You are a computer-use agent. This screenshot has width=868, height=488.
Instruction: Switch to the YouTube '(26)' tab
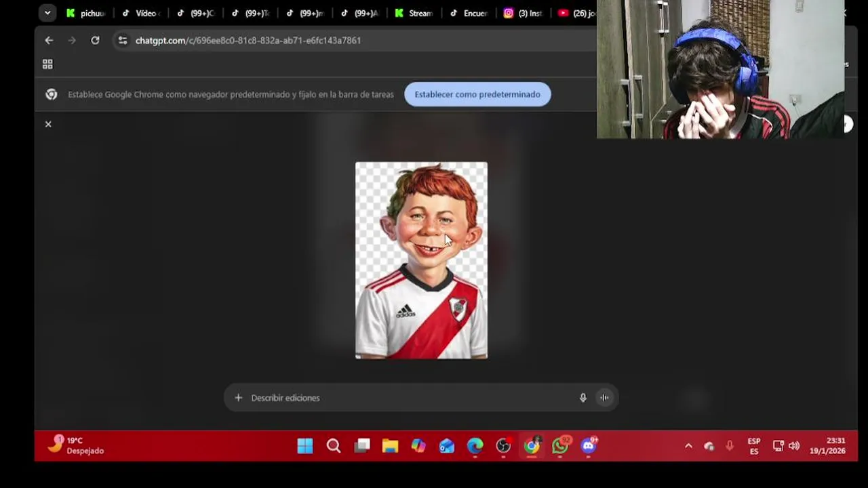[x=576, y=13]
